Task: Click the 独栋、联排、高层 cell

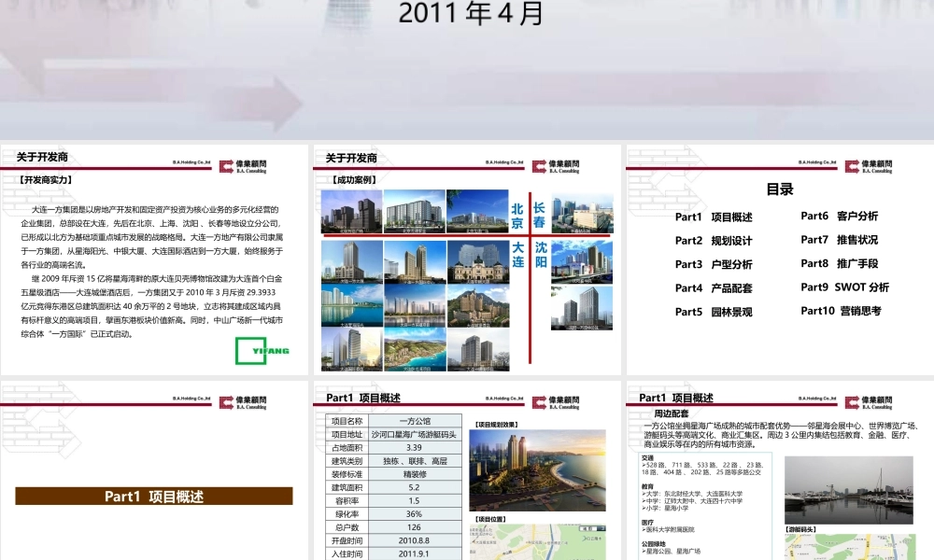Action: [x=415, y=461]
